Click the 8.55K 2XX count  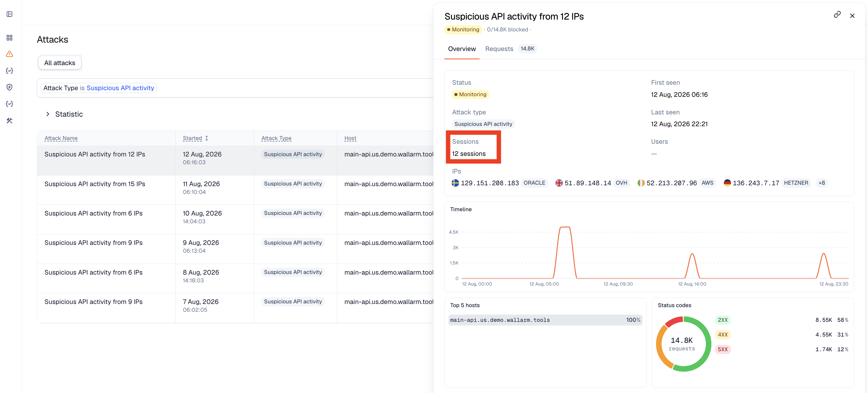824,320
